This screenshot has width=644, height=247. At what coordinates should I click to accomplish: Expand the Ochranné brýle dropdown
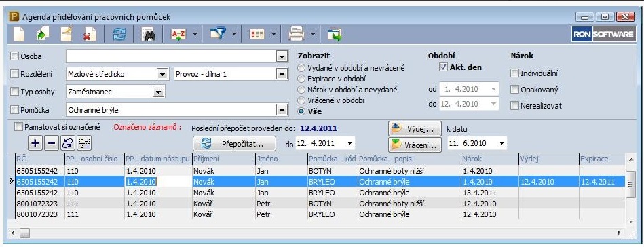282,110
